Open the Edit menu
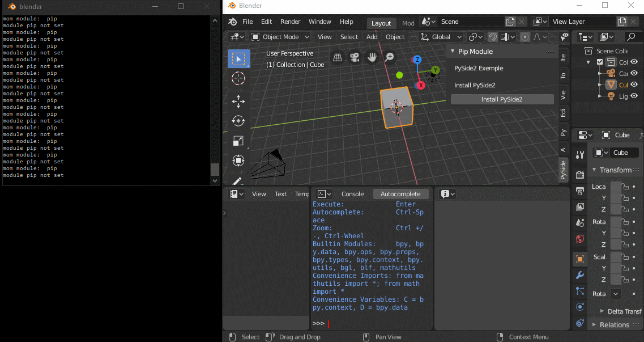 (x=267, y=22)
